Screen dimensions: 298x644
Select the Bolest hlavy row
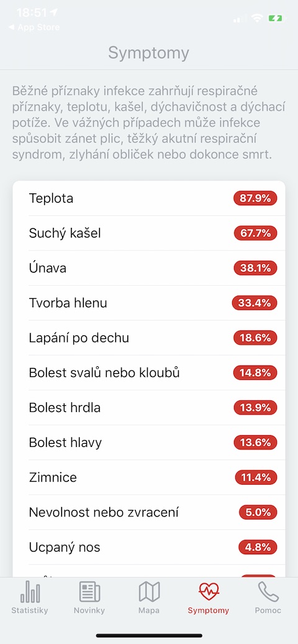pyautogui.click(x=149, y=443)
